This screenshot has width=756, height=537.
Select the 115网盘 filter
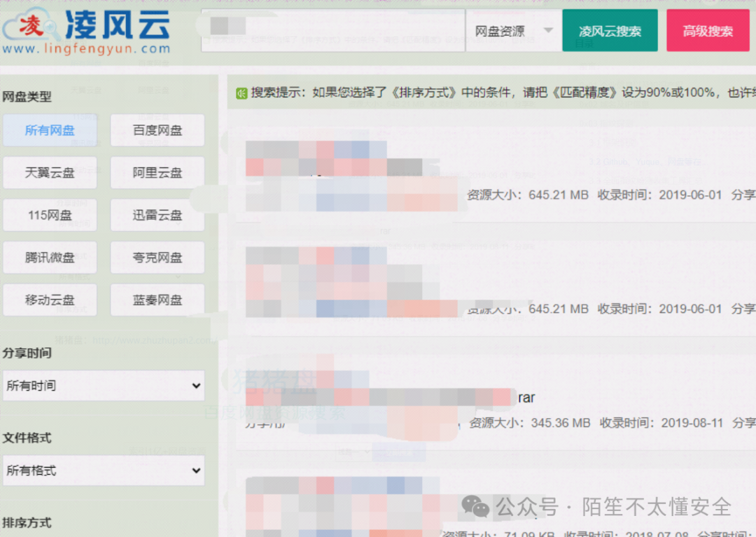(50, 215)
